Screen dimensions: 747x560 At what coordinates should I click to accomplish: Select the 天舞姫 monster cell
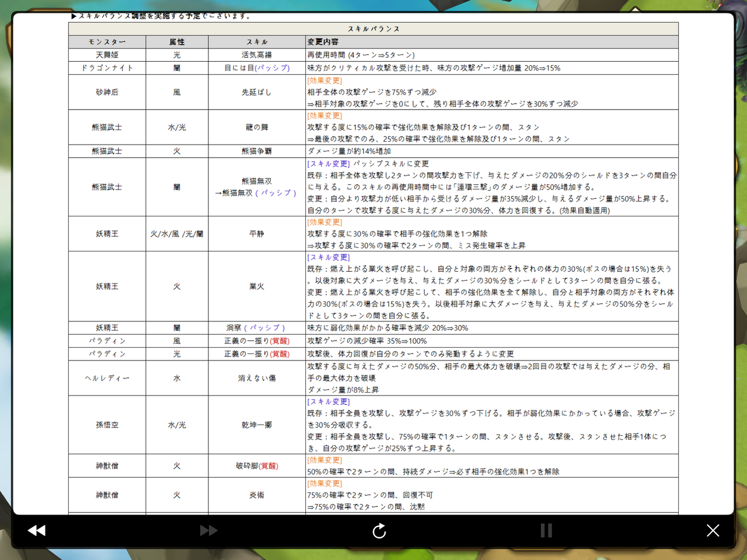point(107,55)
